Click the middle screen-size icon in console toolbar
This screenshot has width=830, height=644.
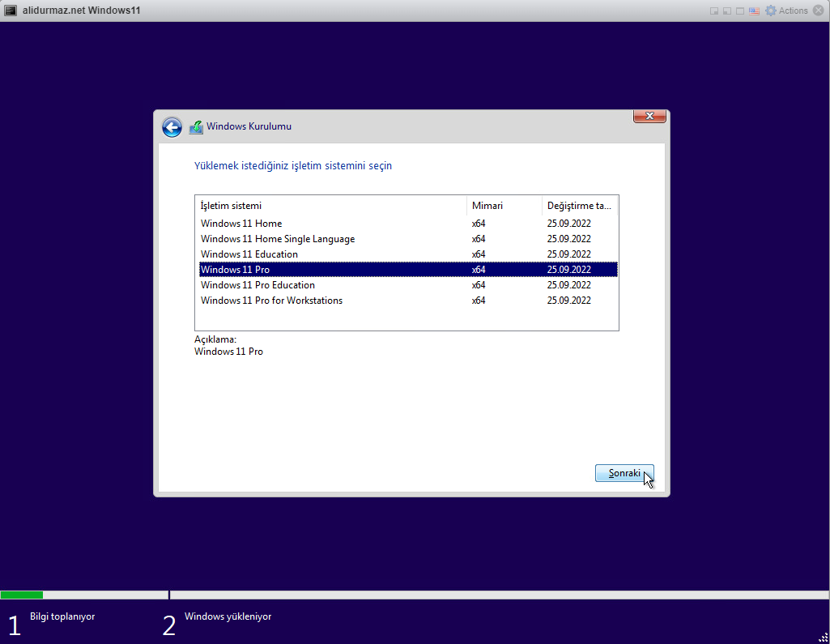tap(726, 10)
